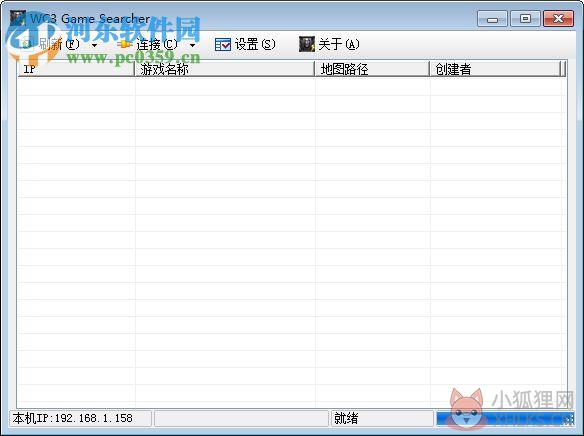This screenshot has height=436, width=584.
Task: Click the blue progress bar in status bar
Action: point(505,419)
